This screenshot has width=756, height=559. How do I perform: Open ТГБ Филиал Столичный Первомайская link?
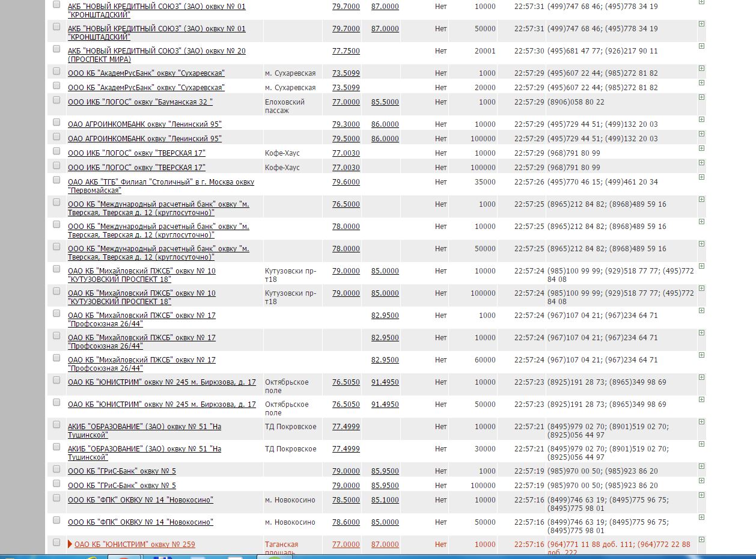[161, 186]
